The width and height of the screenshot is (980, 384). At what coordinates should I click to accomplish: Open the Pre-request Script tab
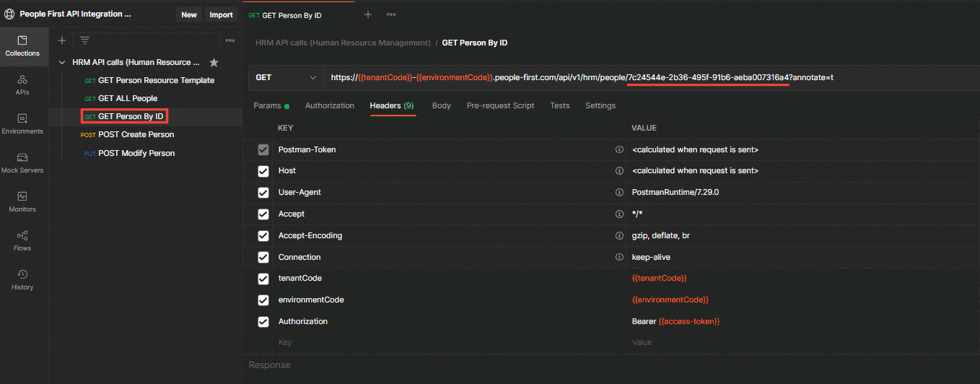coord(501,105)
